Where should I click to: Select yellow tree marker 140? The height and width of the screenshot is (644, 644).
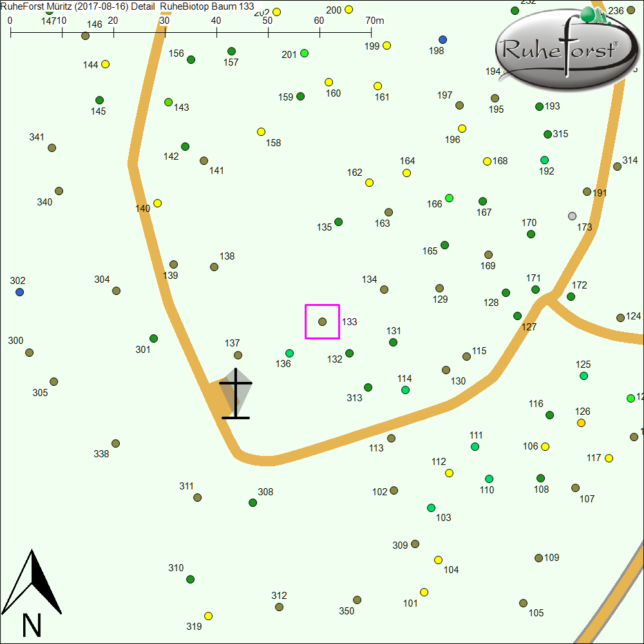click(157, 204)
